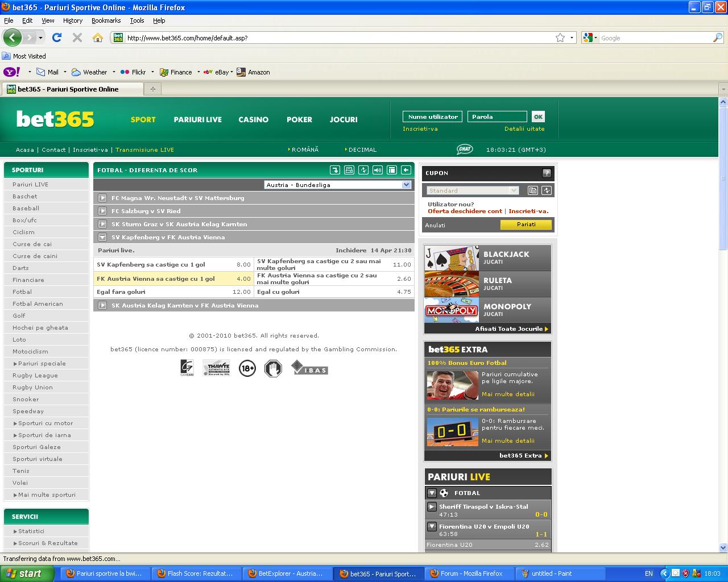Expand Sheriff Tiraspol v Iskra-Stal live match

(x=432, y=506)
